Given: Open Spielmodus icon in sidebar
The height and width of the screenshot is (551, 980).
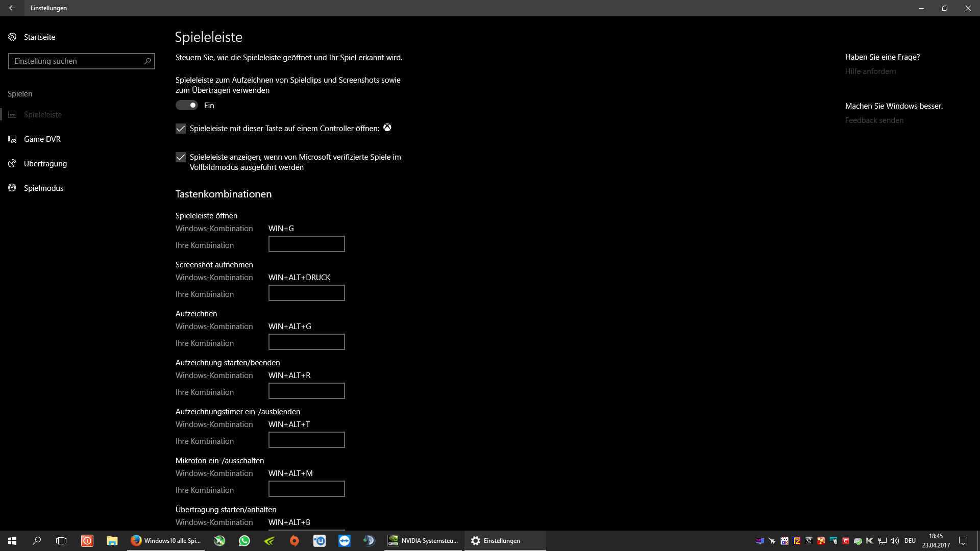Looking at the screenshot, I should 12,188.
